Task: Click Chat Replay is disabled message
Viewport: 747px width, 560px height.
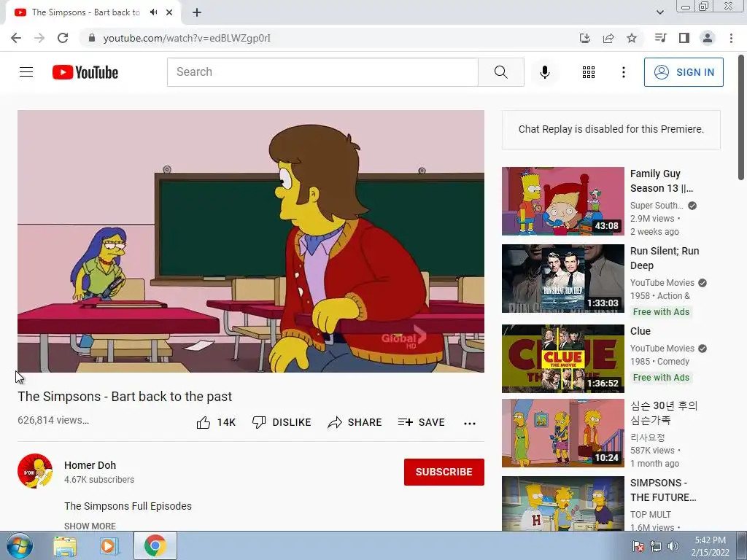Action: point(611,129)
